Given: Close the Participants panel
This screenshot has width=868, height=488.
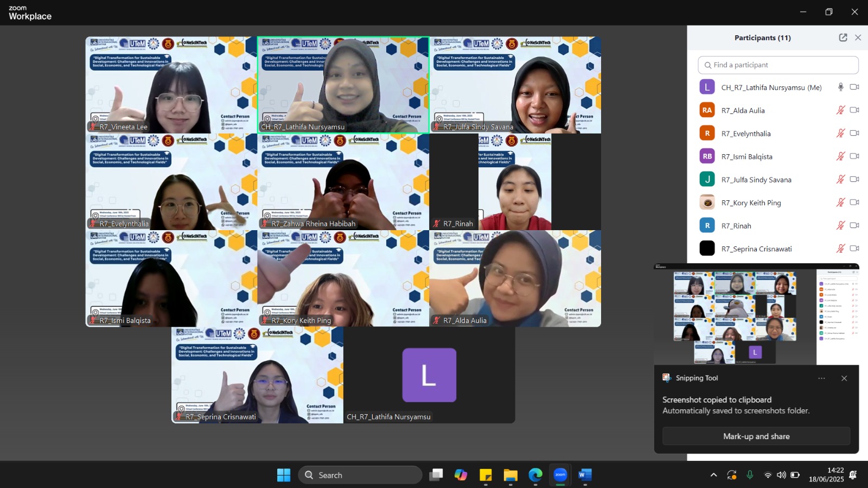Looking at the screenshot, I should pos(858,37).
